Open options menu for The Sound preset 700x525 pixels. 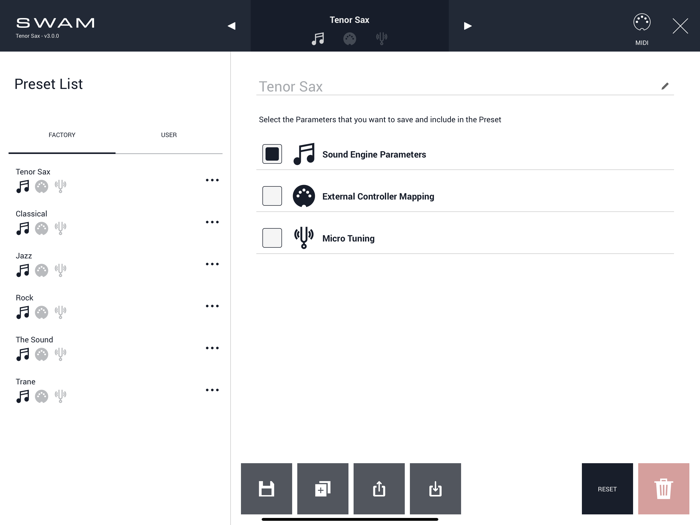pos(212,348)
